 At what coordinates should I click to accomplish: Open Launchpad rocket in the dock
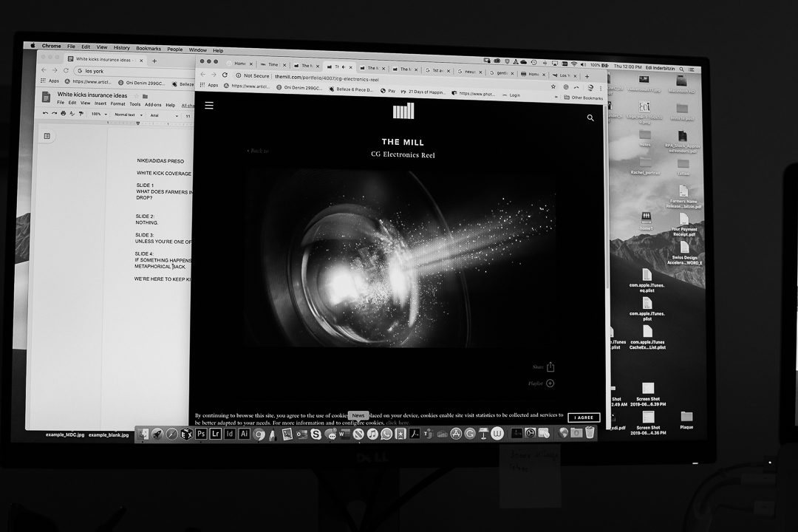pos(157,434)
